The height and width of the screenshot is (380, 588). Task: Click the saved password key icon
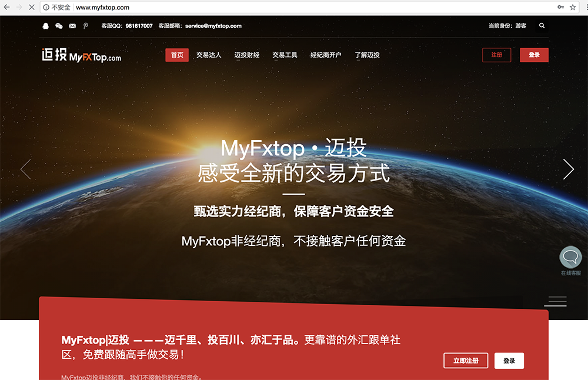click(x=560, y=7)
